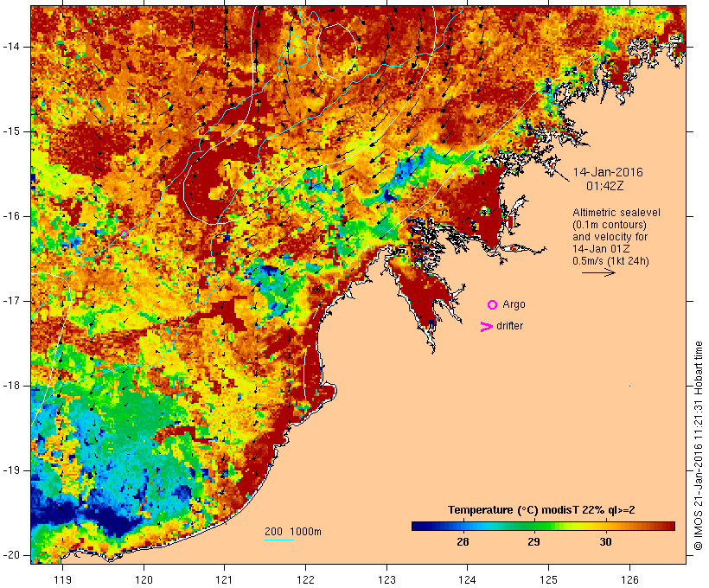
Task: Click the magenta drifter legend symbol
Action: [x=486, y=327]
